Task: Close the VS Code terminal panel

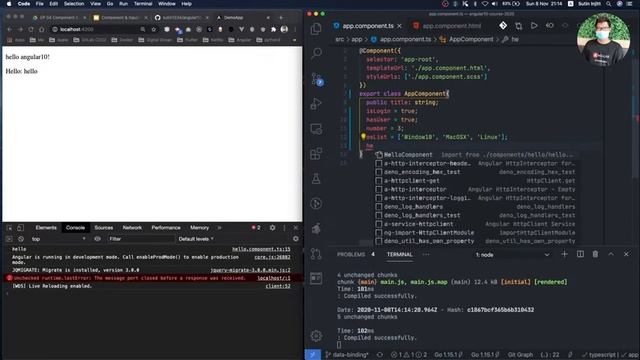Action: [x=626, y=254]
